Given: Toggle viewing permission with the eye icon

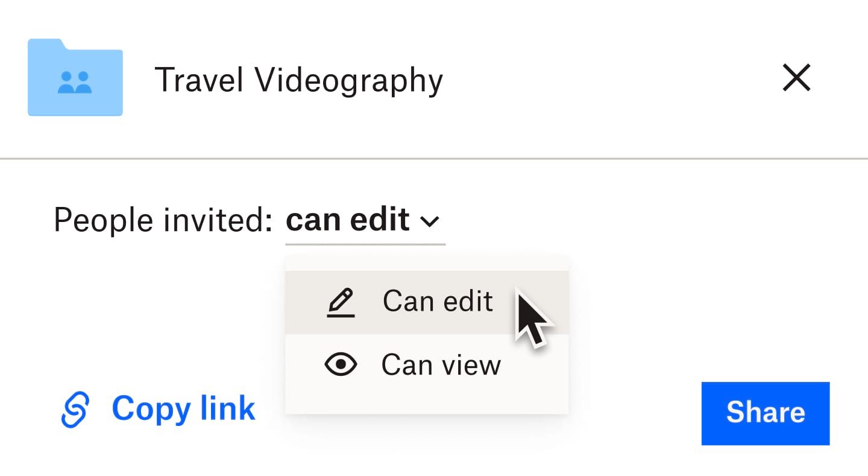Looking at the screenshot, I should [341, 364].
